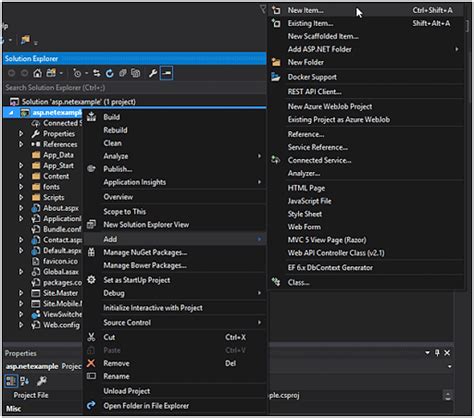Click the Publish globe icon
Screen dimensions: 474x418
[x=91, y=169]
